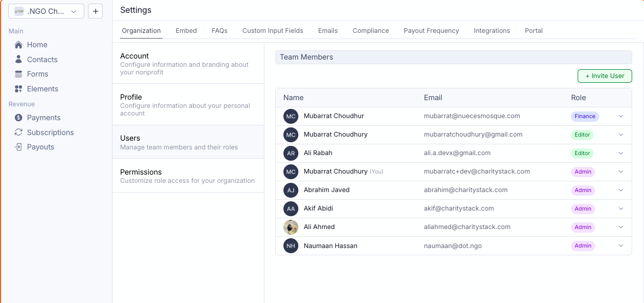
Task: Open the Permissions settings section
Action: 188,176
